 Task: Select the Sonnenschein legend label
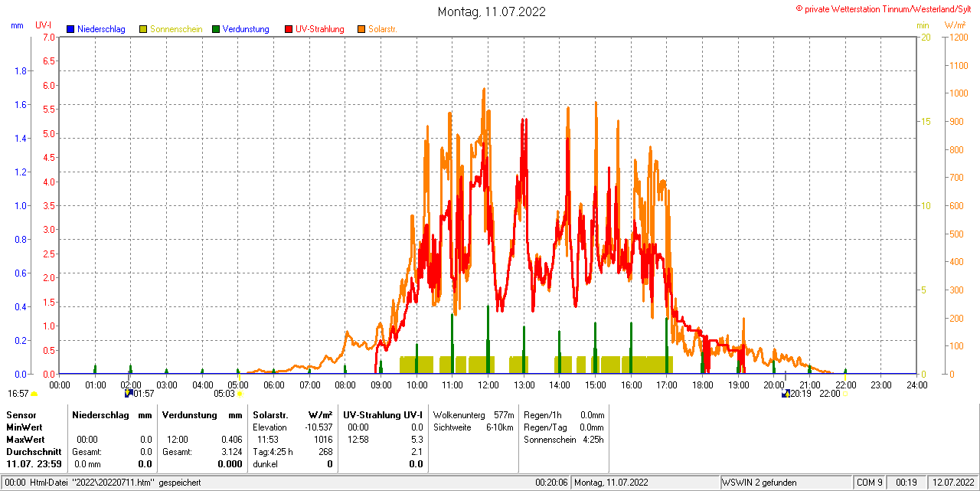pos(176,29)
